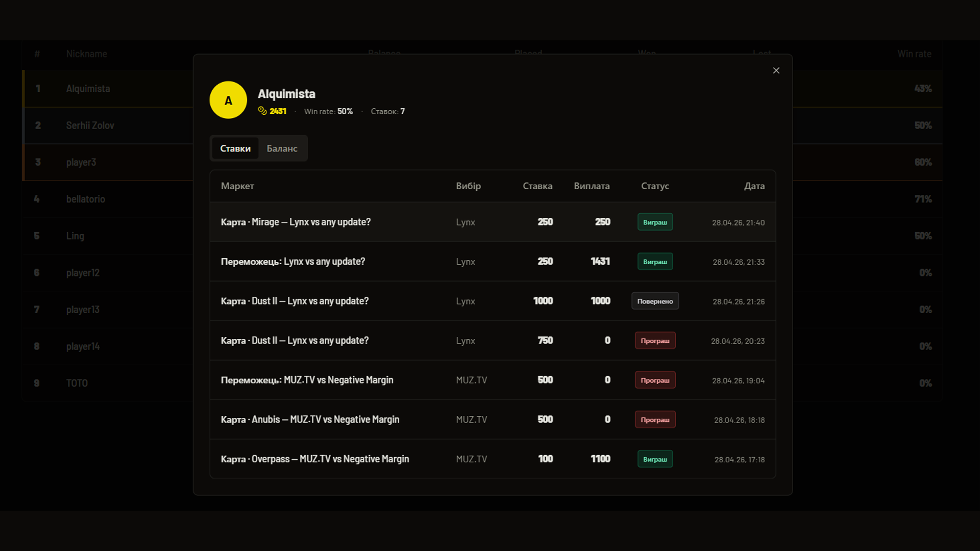This screenshot has height=551, width=980.
Task: Open player13 in the background leaderboard
Action: [83, 310]
